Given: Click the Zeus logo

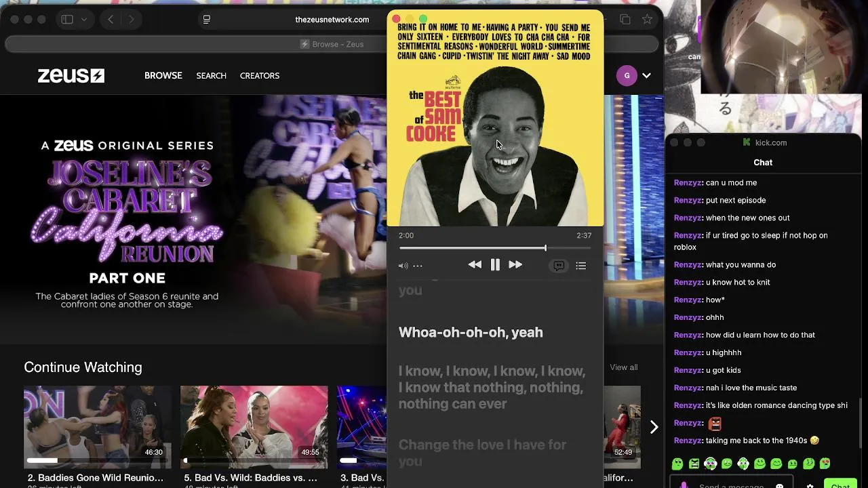Looking at the screenshot, I should pyautogui.click(x=71, y=75).
